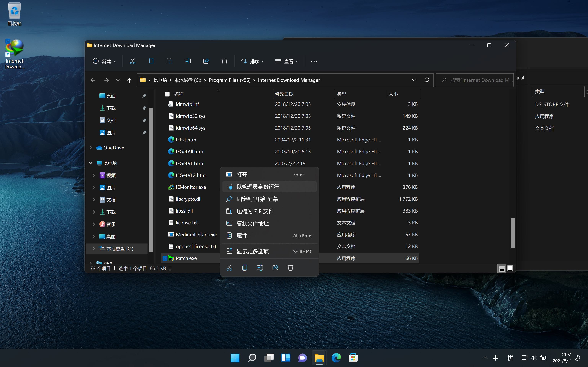
Task: Go up one folder level with Up arrow
Action: 129,80
